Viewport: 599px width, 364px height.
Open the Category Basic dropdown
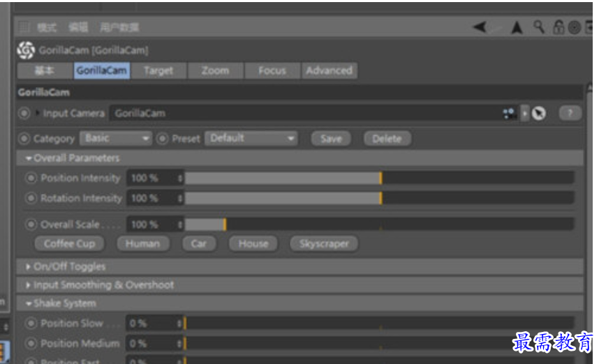coord(116,139)
